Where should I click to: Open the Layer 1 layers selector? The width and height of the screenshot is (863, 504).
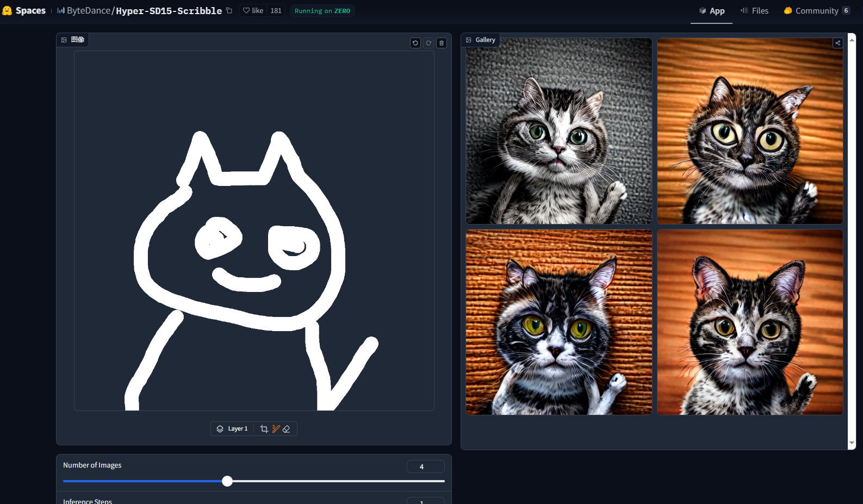[x=232, y=429]
